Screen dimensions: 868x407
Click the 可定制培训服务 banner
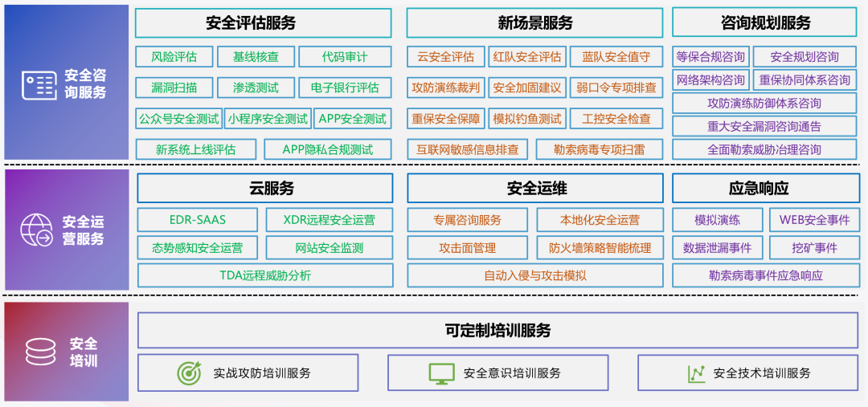(x=497, y=330)
